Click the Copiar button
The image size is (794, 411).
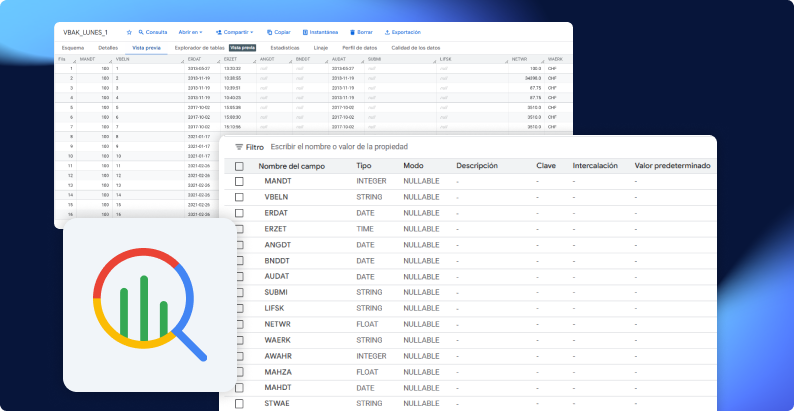279,32
